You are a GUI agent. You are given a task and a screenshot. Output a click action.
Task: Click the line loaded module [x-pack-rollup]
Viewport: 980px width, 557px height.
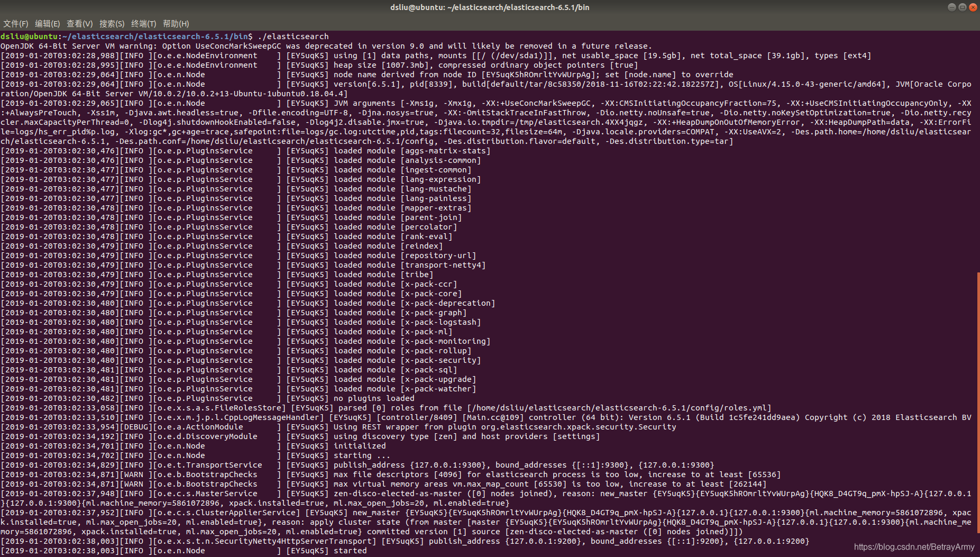pos(236,351)
